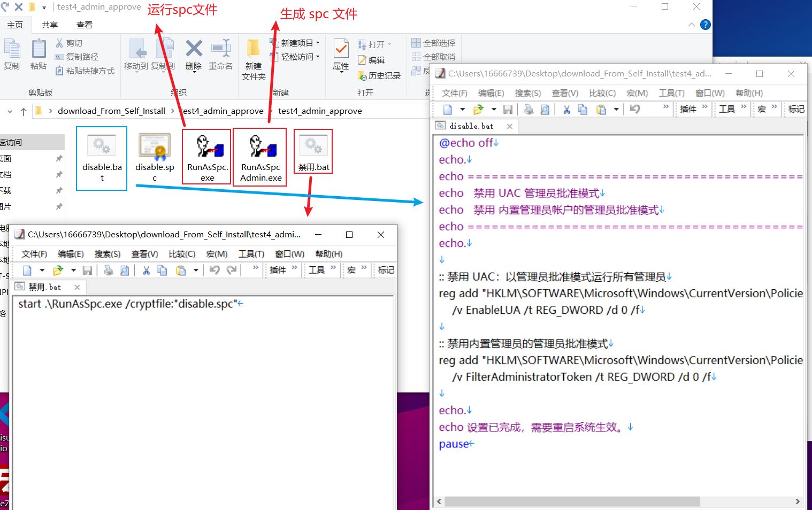
Task: Expand the 新建项目 dropdown in the ribbon
Action: [x=300, y=43]
